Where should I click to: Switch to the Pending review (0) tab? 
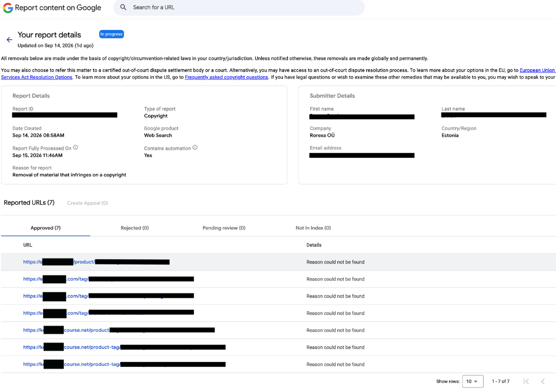(223, 228)
